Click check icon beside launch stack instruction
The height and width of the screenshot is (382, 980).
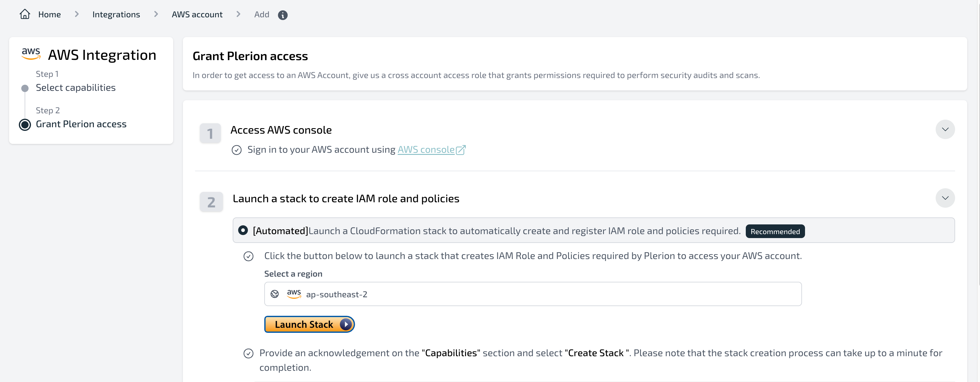248,257
